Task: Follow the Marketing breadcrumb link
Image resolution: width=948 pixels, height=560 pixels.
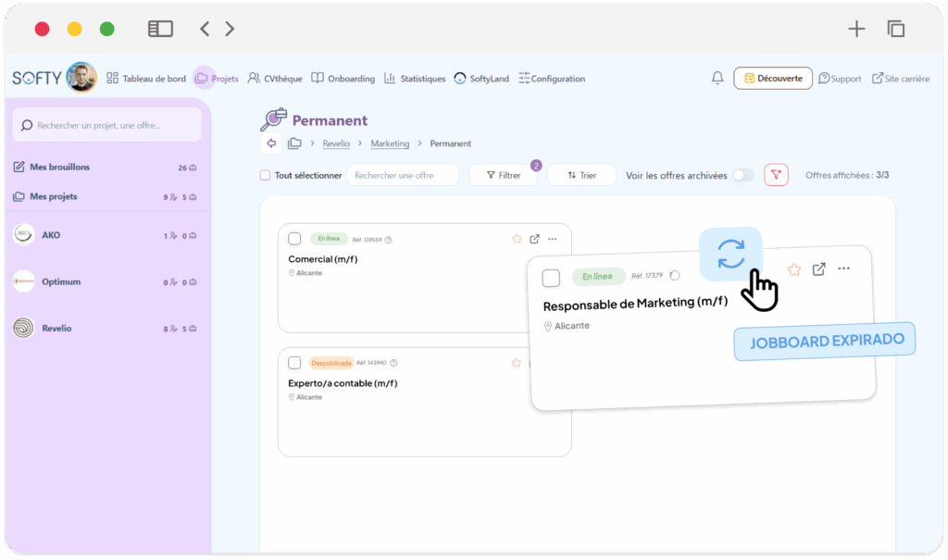Action: pyautogui.click(x=390, y=143)
